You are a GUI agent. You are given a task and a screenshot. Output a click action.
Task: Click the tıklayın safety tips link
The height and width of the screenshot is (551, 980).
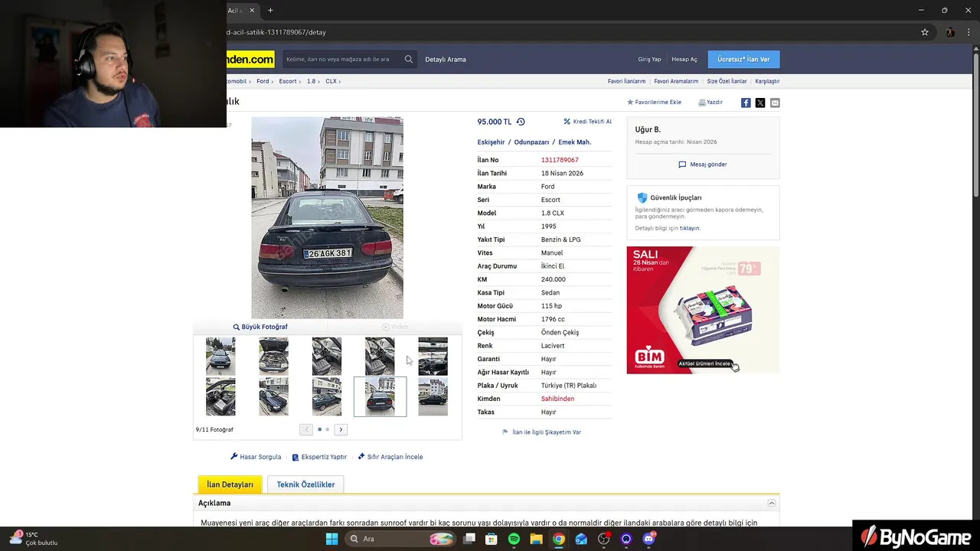[690, 228]
